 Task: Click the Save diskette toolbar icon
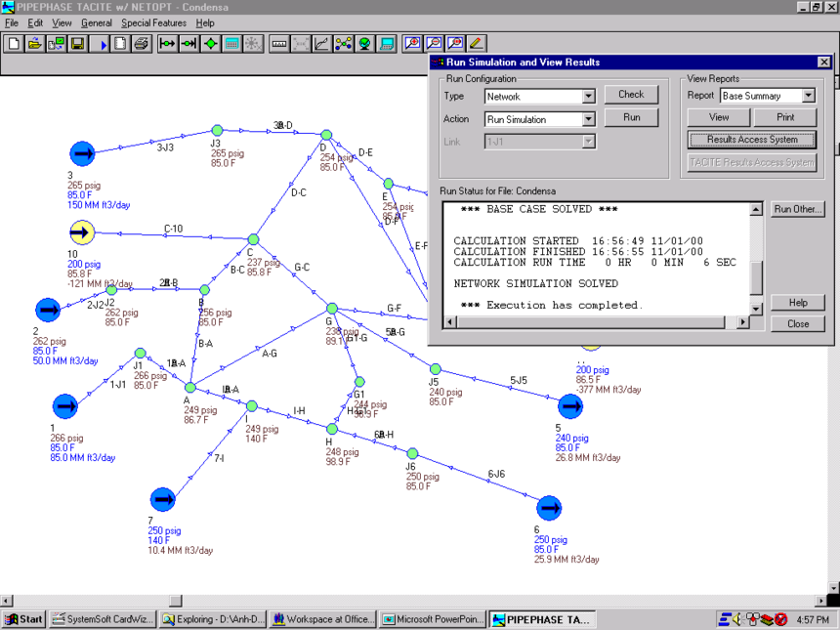click(77, 44)
